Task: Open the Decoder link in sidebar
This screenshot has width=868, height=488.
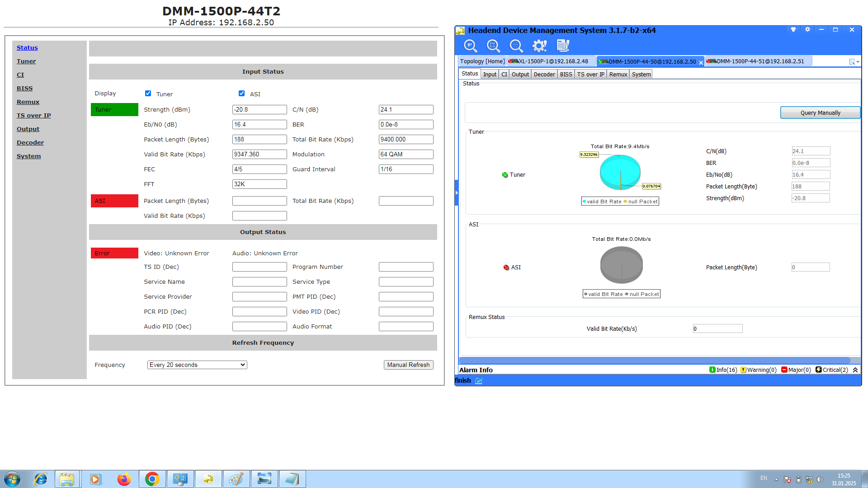Action: pyautogui.click(x=30, y=143)
